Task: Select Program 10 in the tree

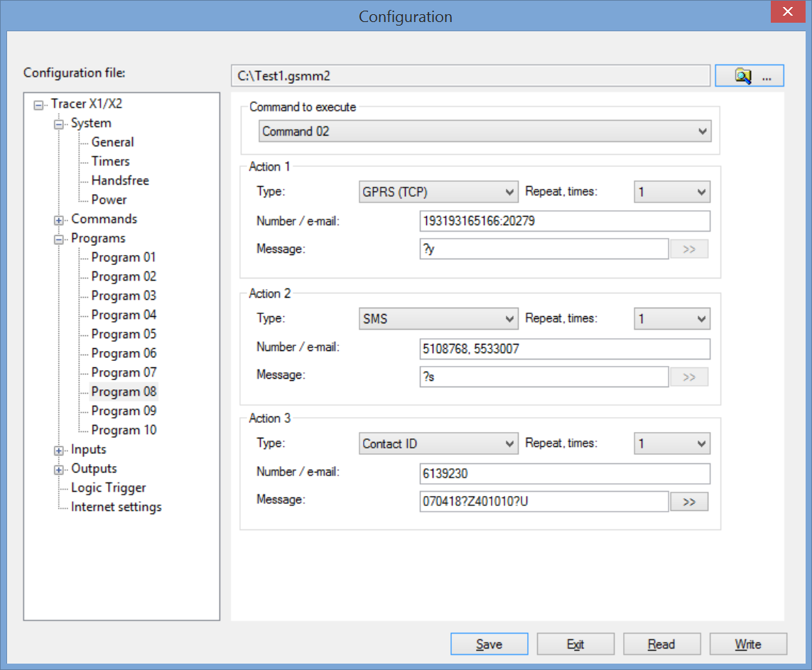Action: click(123, 430)
